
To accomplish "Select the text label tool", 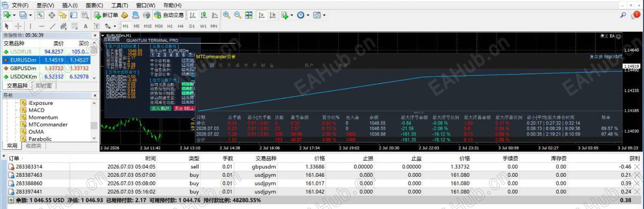I will pos(97,26).
